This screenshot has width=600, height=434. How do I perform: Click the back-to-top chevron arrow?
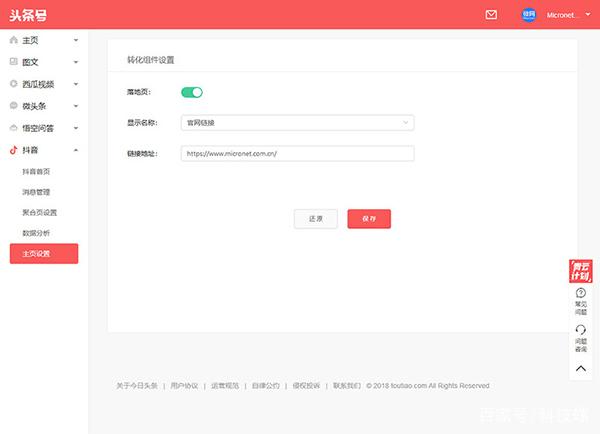pos(580,368)
